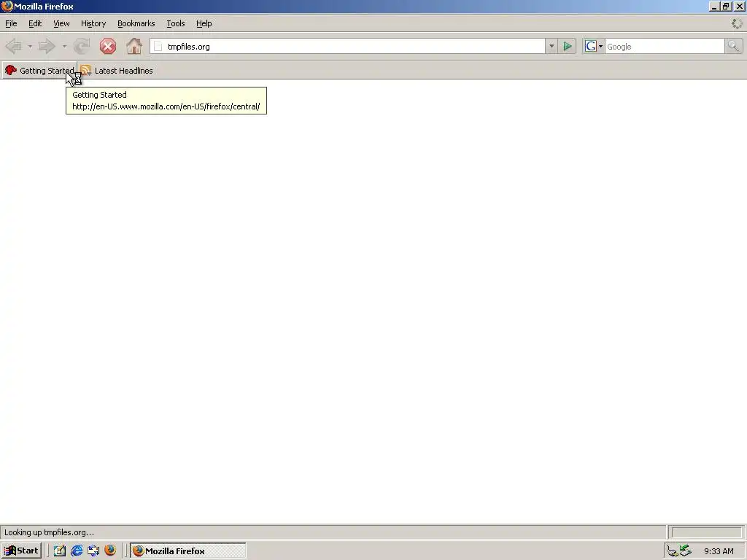Restore down the Firefox window
The width and height of the screenshot is (747, 560).
point(726,7)
